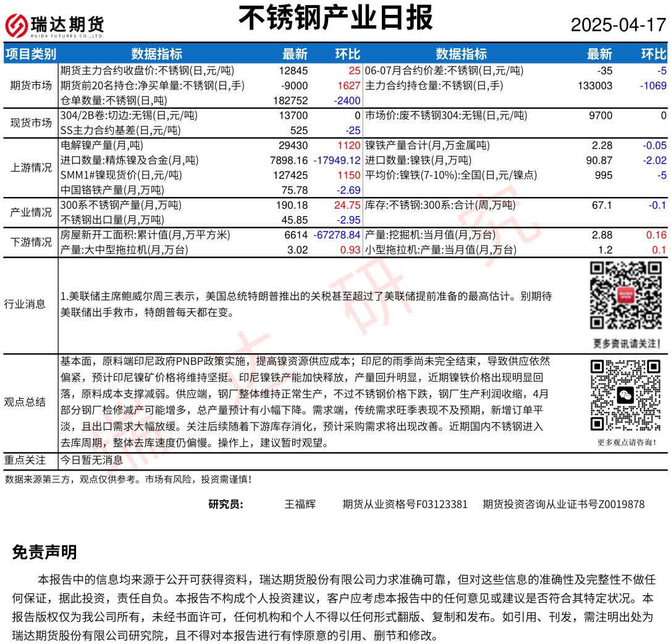Image resolution: width=671 pixels, height=644 pixels.
Task: Click the change value 24.75
Action: point(347,205)
